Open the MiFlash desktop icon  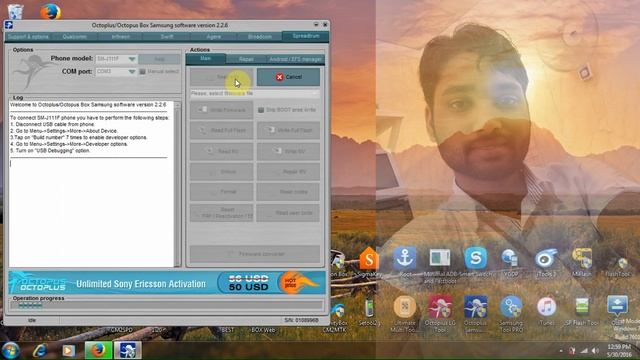click(x=582, y=262)
